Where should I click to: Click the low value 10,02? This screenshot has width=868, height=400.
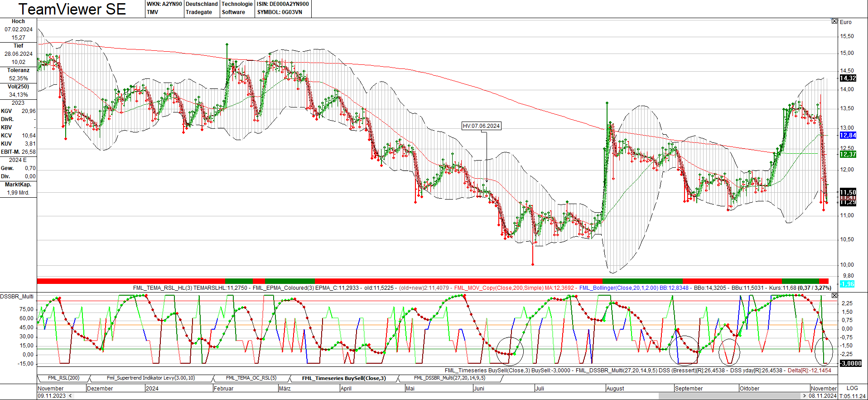tap(19, 62)
